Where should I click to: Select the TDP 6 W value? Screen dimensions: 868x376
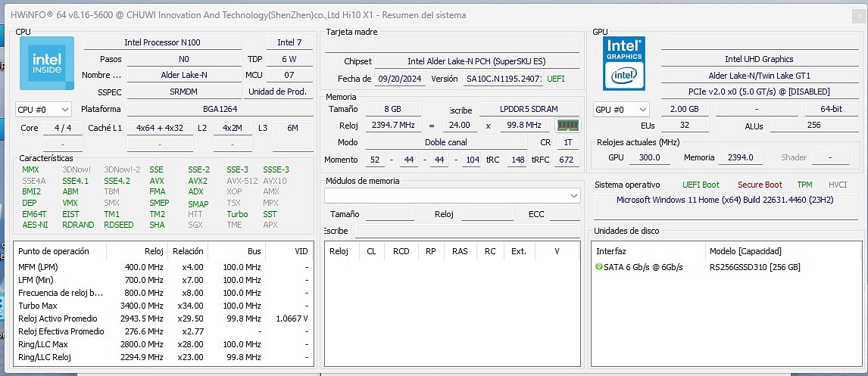(x=289, y=58)
